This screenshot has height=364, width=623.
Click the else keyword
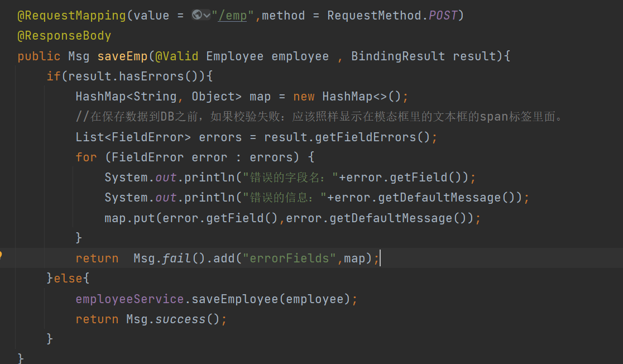tap(68, 278)
